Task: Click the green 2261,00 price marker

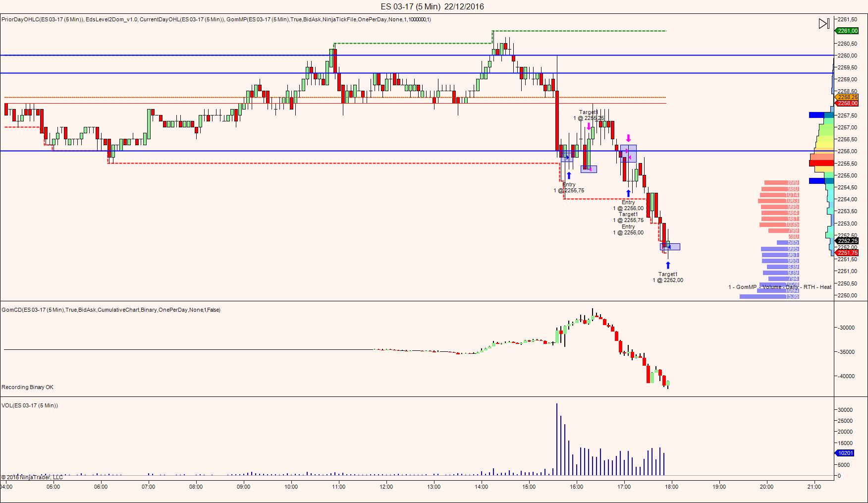Action: point(847,31)
